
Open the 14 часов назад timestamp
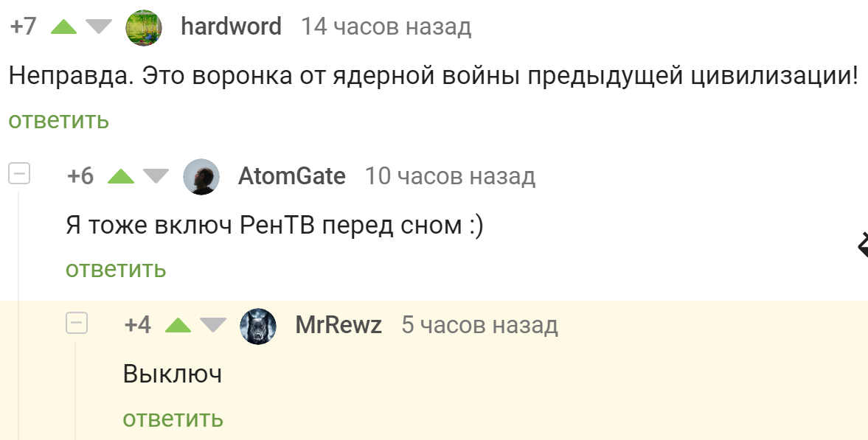pyautogui.click(x=386, y=27)
